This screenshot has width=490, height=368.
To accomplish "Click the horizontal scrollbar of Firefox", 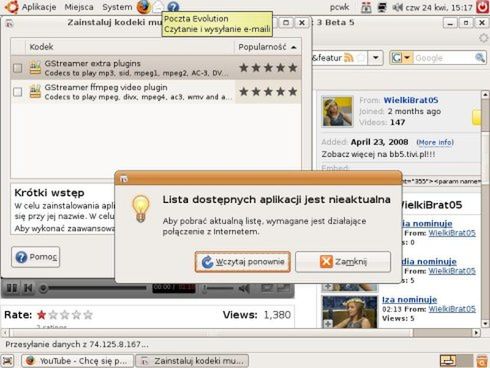I will tap(241, 332).
